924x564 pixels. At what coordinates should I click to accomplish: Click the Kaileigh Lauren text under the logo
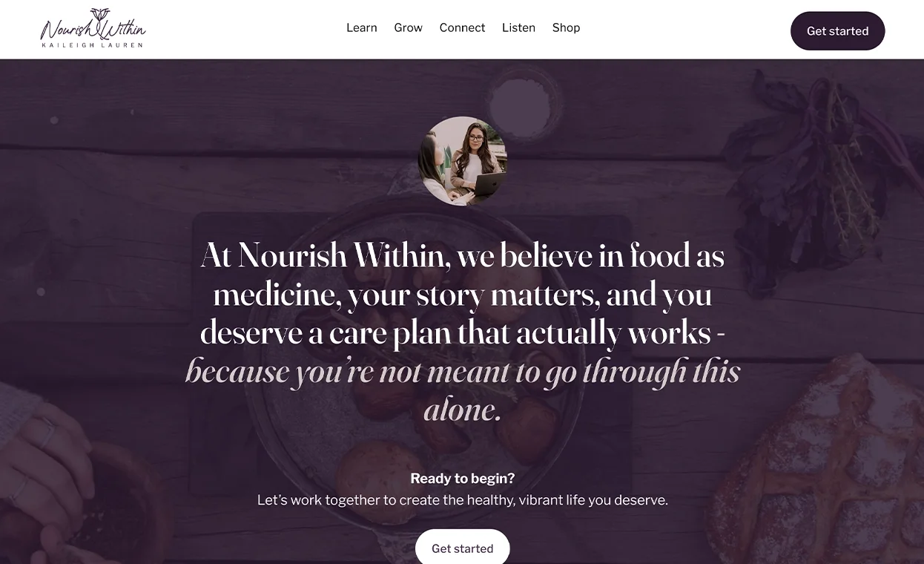[93, 45]
